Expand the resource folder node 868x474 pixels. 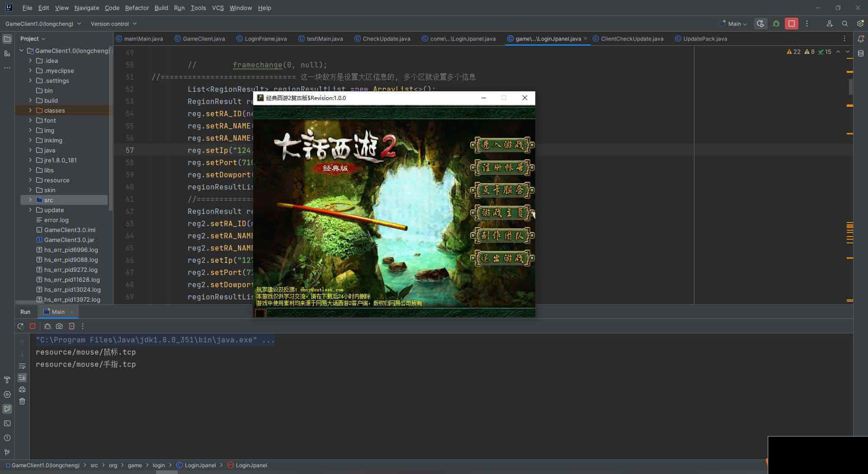click(30, 180)
